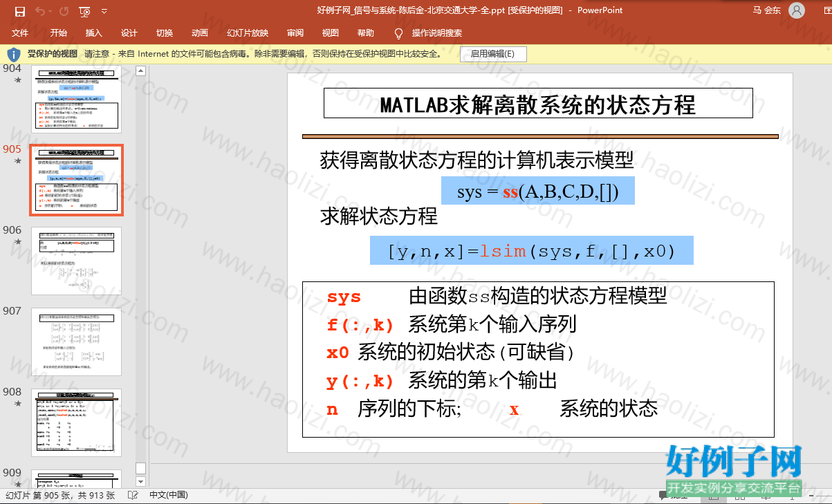832x504 pixels.
Task: Click the 操作说明搜索 search field
Action: coord(437,32)
